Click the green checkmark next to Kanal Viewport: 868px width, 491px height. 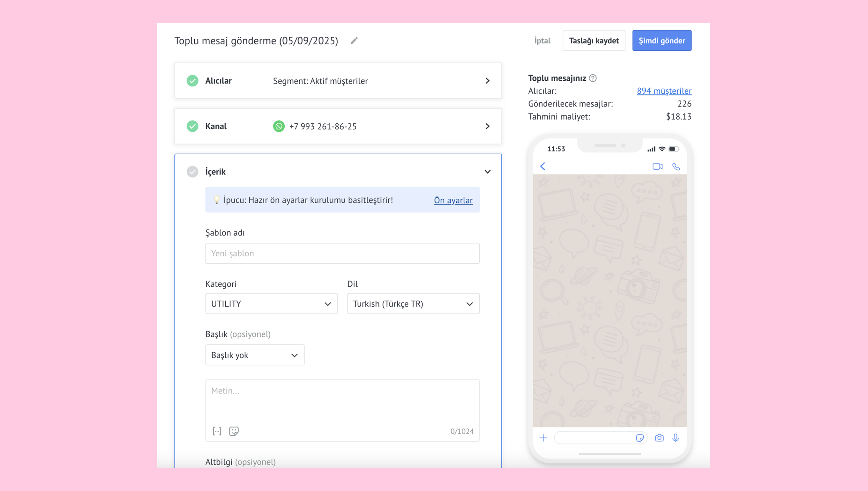[x=192, y=126]
